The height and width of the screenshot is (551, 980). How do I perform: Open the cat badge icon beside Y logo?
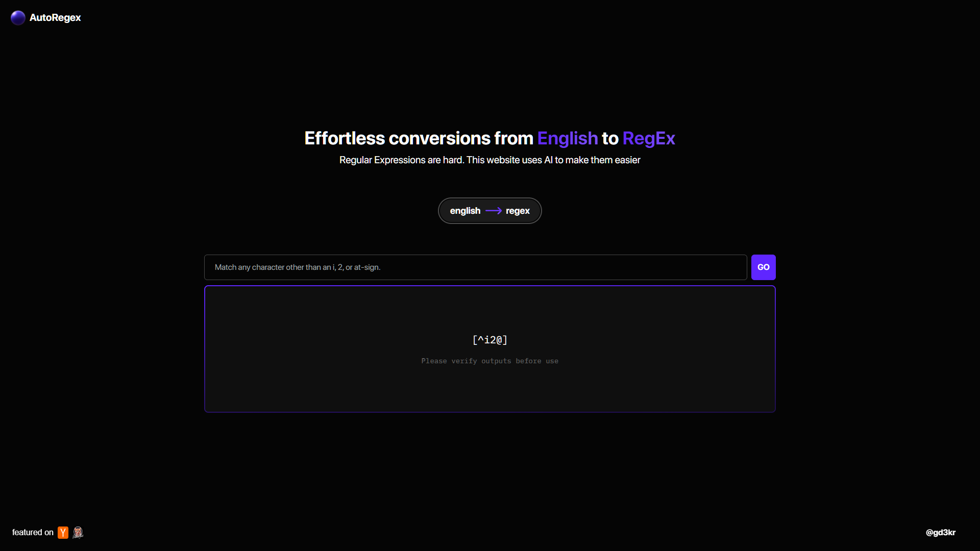pos(78,533)
